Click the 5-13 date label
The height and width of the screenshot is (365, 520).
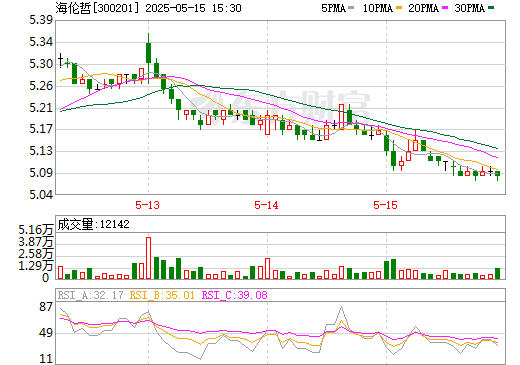(x=147, y=205)
